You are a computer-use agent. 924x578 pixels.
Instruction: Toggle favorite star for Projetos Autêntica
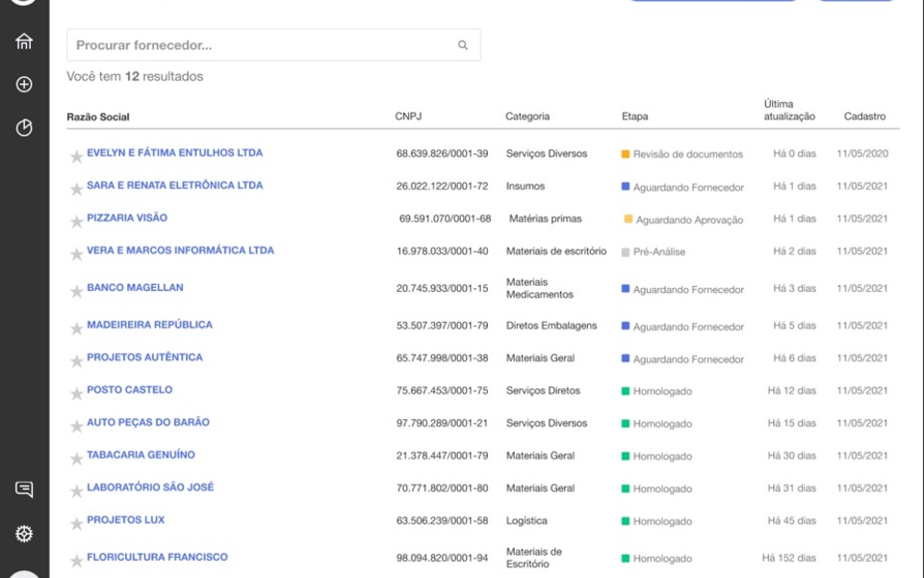(76, 361)
